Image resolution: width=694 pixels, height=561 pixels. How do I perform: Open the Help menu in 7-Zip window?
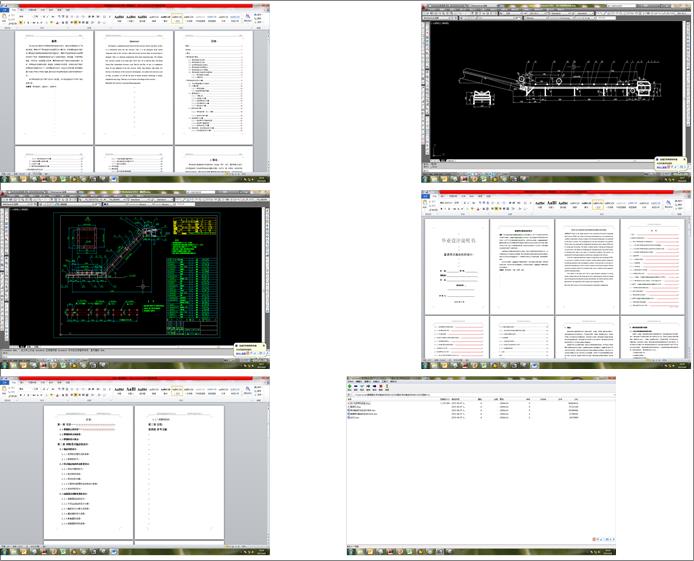(393, 381)
